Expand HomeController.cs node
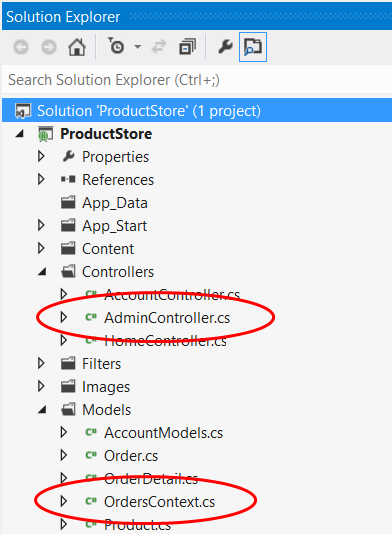Image resolution: width=392 pixels, height=534 pixels. coord(63,340)
